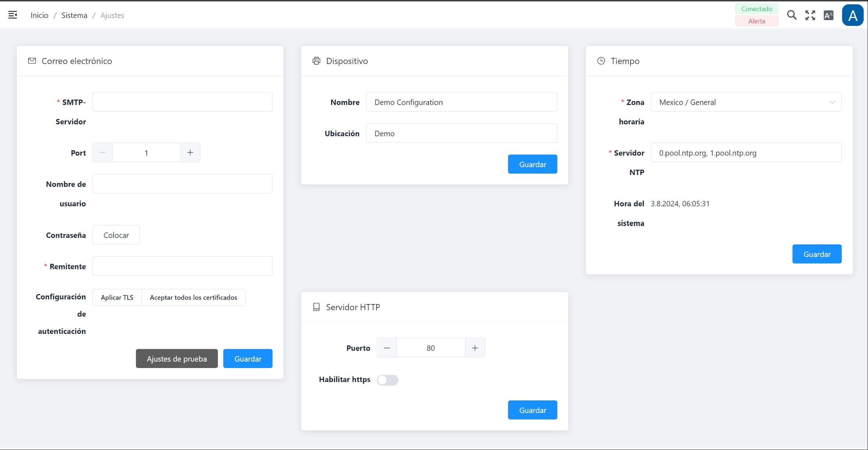Decrease HTTP Puerto with minus icon
Screen dimensions: 868x450
tap(387, 348)
